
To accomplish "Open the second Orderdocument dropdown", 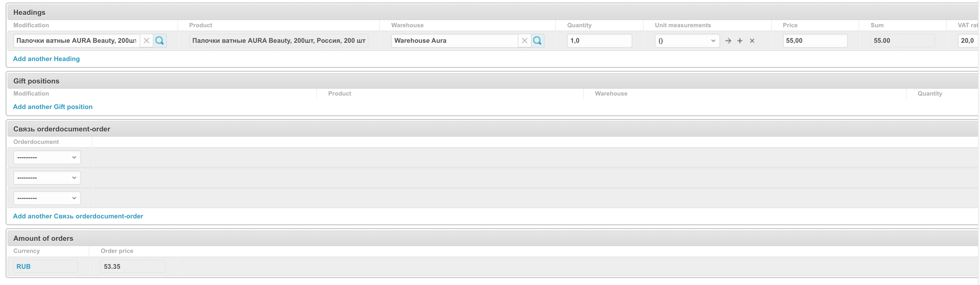I will click(47, 178).
